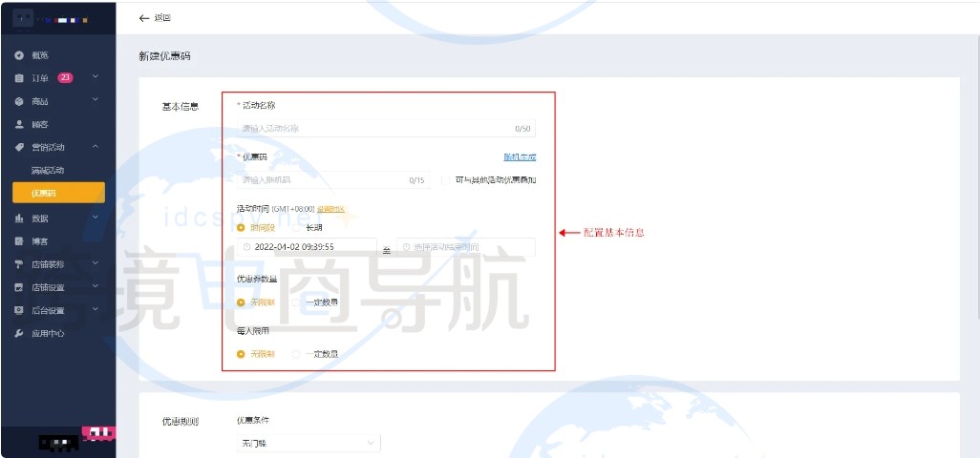Click the 设置时区 link
The height and width of the screenshot is (458, 980).
[x=331, y=210]
